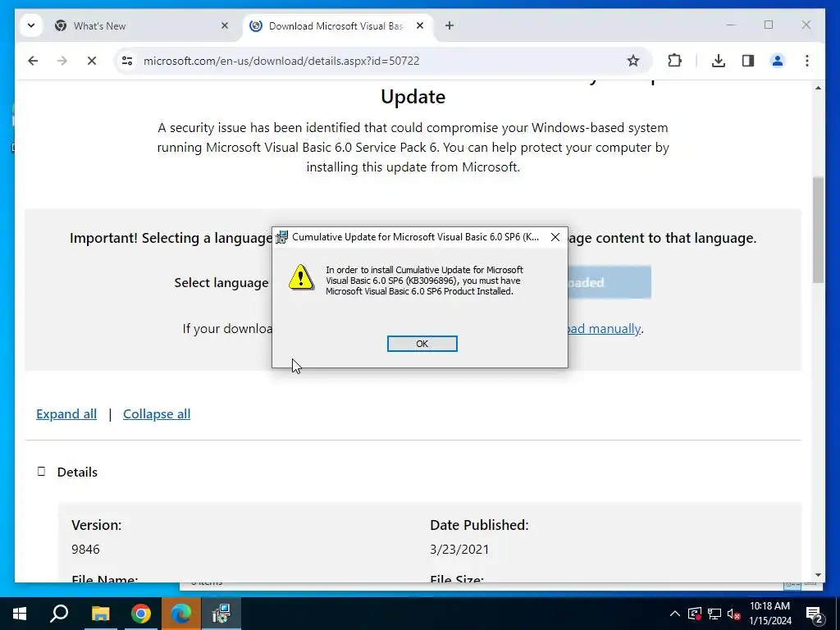Click the Collapse all link
Viewport: 840px width, 630px height.
pyautogui.click(x=157, y=414)
